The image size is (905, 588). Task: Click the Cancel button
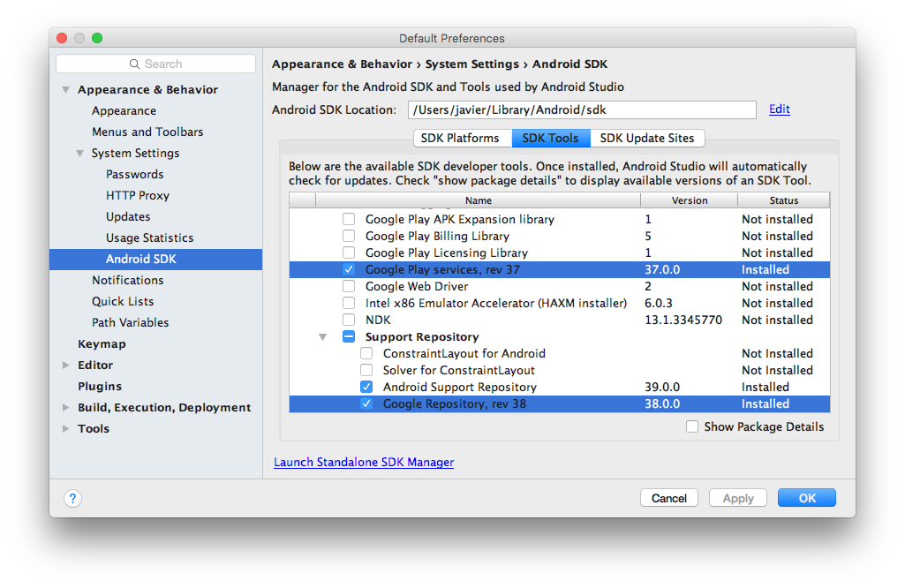(x=668, y=498)
